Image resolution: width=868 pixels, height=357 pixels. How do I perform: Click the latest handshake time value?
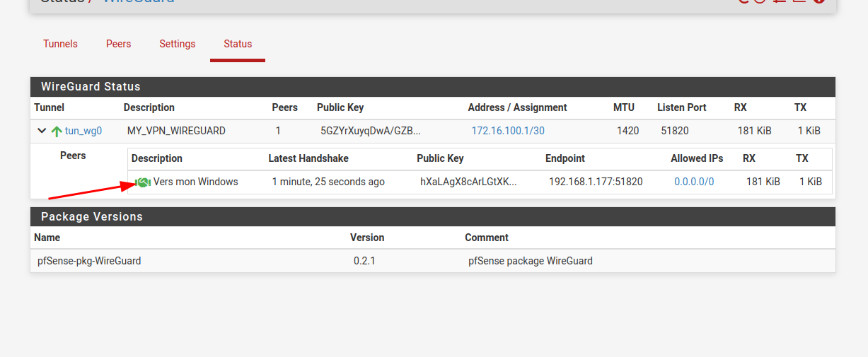tap(328, 182)
